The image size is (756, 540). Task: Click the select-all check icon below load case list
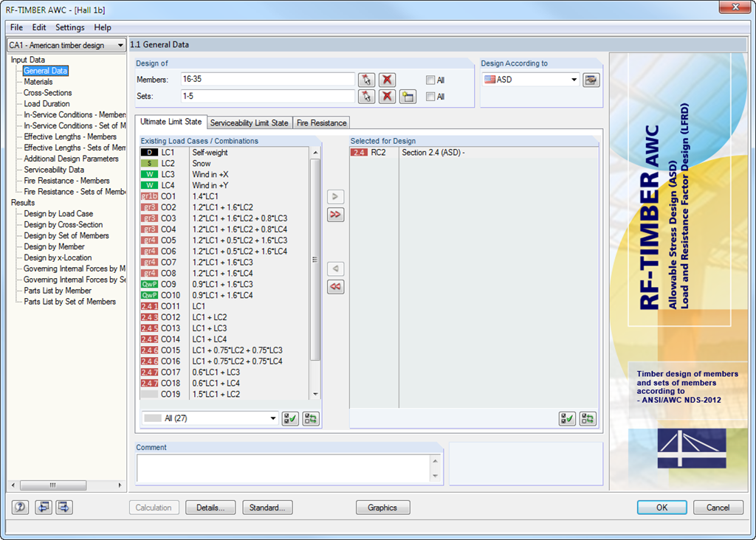(290, 418)
